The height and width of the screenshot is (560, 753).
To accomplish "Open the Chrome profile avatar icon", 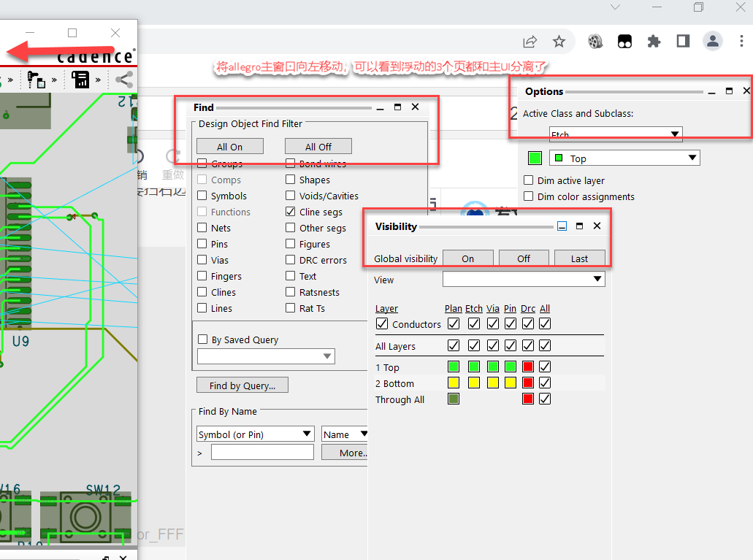I will (713, 41).
